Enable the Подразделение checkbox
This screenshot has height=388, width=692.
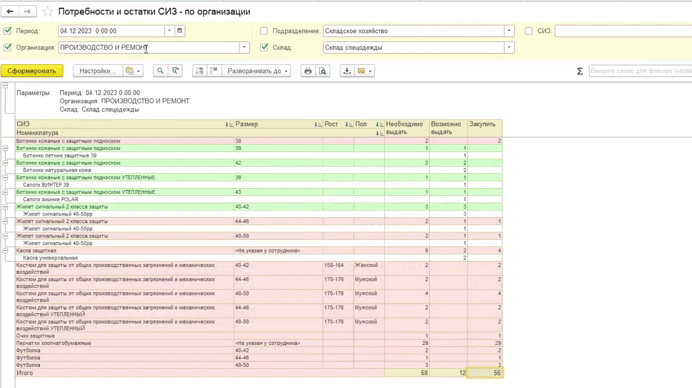pyautogui.click(x=264, y=31)
